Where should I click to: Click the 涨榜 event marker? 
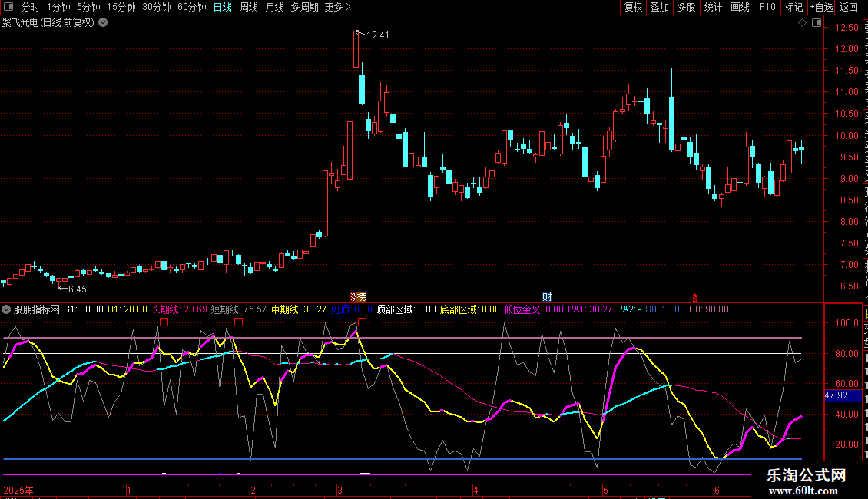pos(358,297)
